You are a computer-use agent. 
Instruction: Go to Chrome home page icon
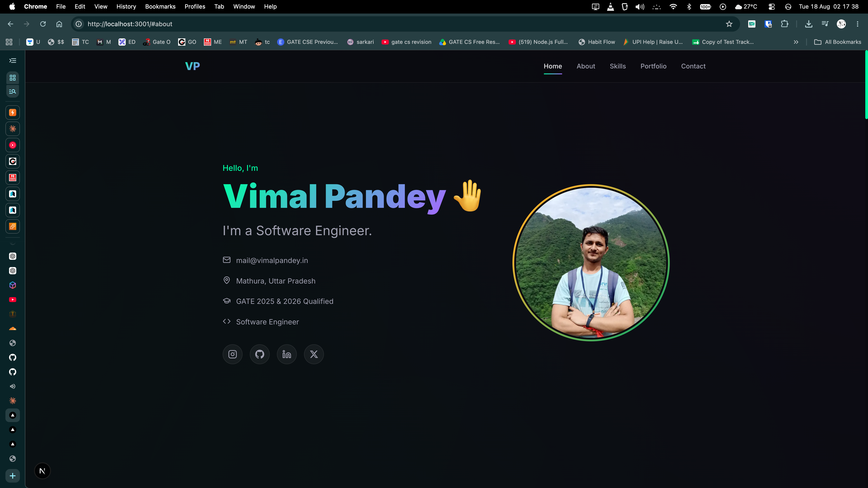tap(59, 24)
